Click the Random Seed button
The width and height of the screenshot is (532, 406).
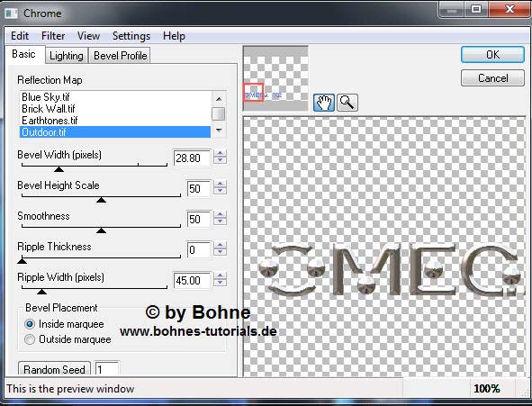point(54,369)
